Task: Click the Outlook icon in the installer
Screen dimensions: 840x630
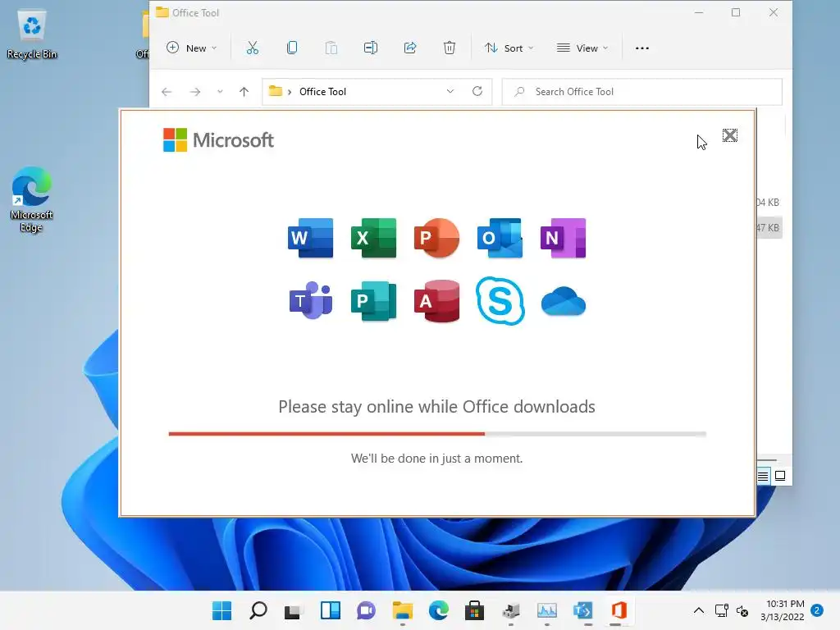Action: tap(500, 238)
